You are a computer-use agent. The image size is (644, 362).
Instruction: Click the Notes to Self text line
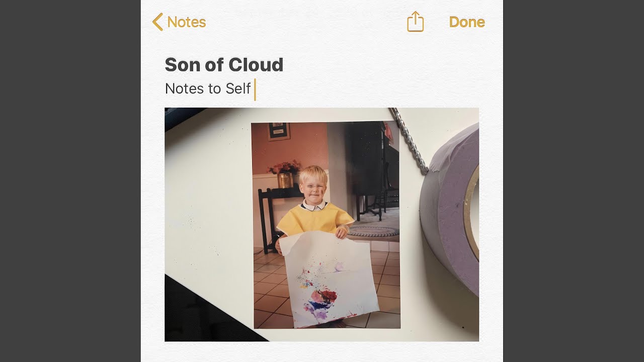tap(208, 89)
